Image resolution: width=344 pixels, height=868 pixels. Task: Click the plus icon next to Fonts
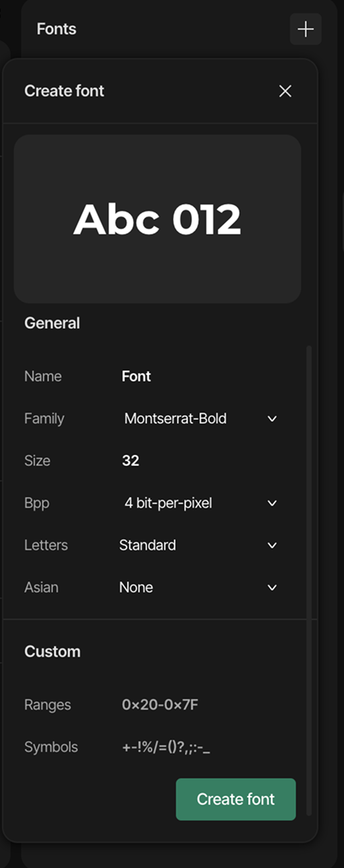point(306,29)
